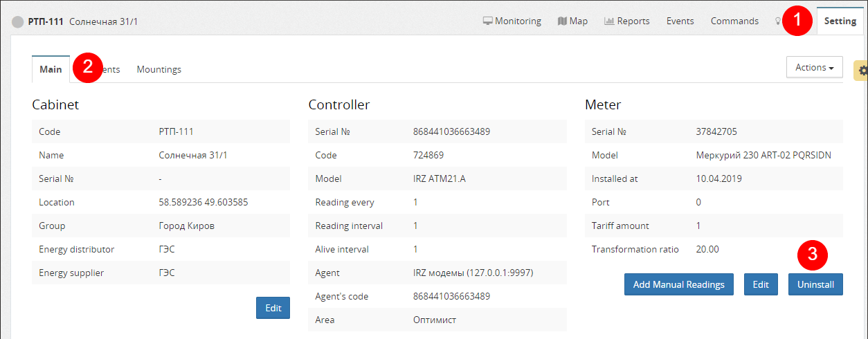Click the gray status circle beside РТП-111
The height and width of the screenshot is (339, 868).
point(18,22)
